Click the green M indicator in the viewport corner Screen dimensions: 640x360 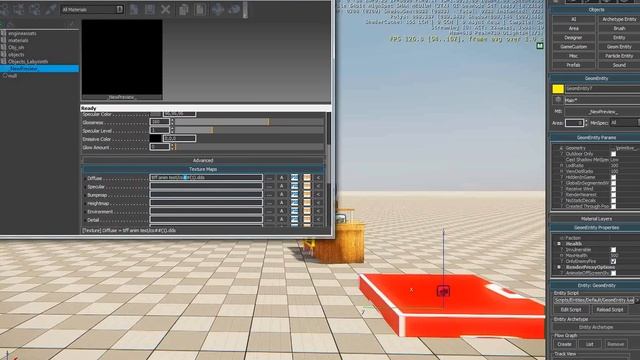(540, 46)
